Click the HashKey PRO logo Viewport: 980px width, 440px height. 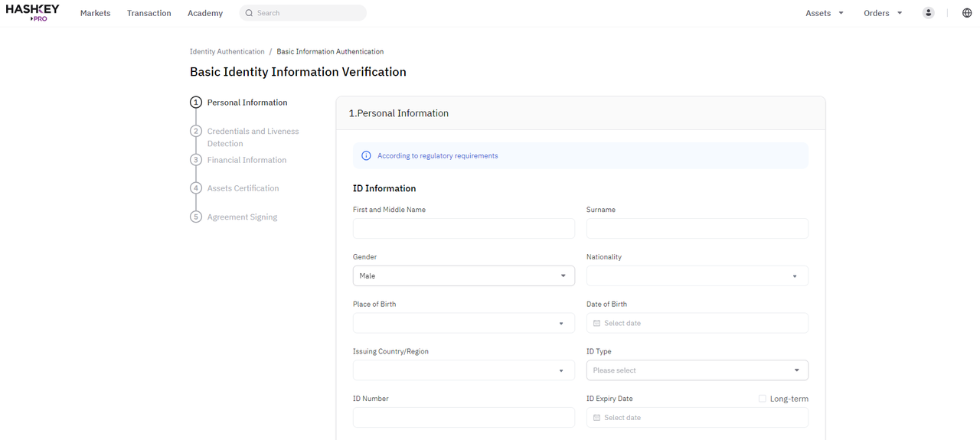32,12
